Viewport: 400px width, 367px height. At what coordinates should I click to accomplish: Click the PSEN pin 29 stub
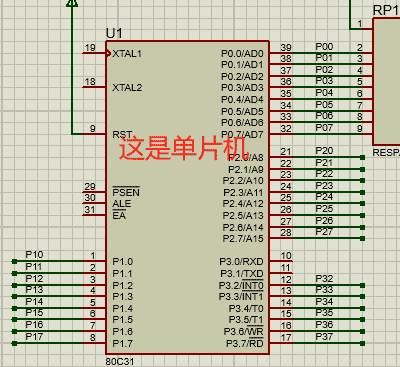94,192
